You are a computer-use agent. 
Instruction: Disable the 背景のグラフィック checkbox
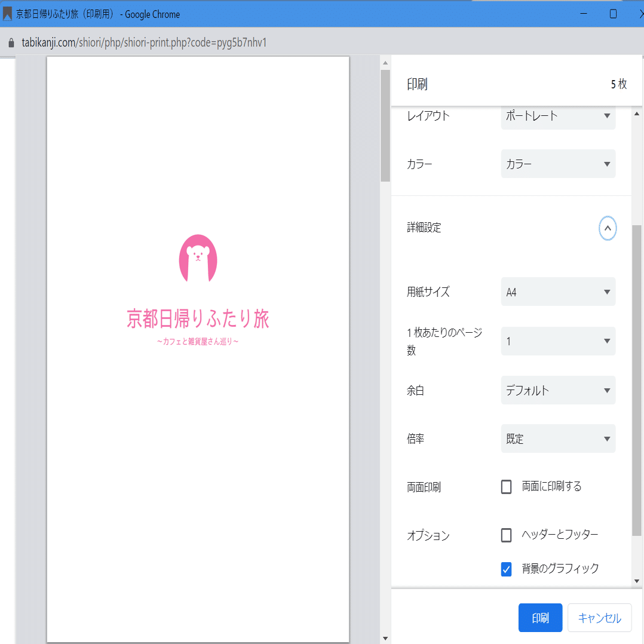point(506,569)
